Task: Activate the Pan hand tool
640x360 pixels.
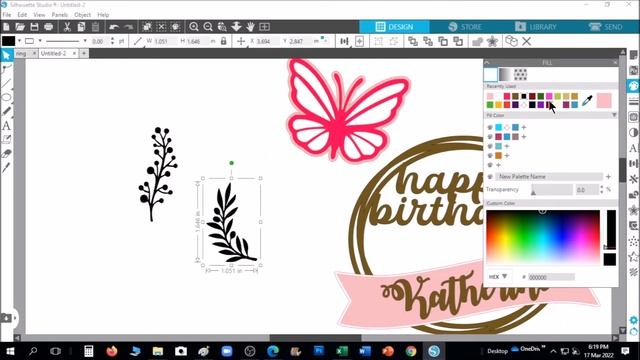Action: pos(250,27)
